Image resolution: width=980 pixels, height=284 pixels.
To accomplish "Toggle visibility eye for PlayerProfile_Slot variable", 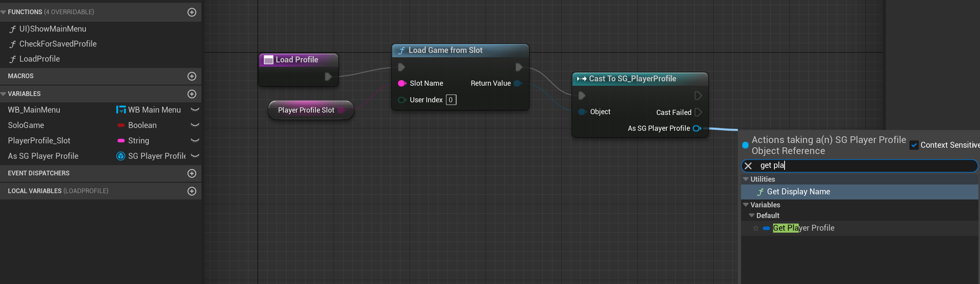I will click(195, 141).
